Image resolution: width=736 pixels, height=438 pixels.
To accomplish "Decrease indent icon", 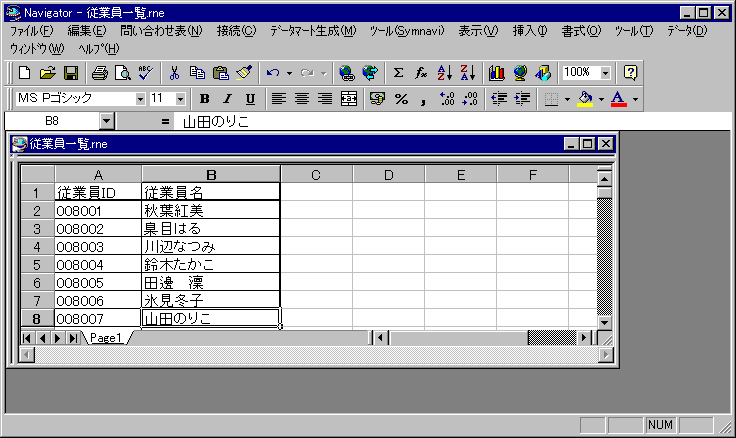I will [499, 99].
